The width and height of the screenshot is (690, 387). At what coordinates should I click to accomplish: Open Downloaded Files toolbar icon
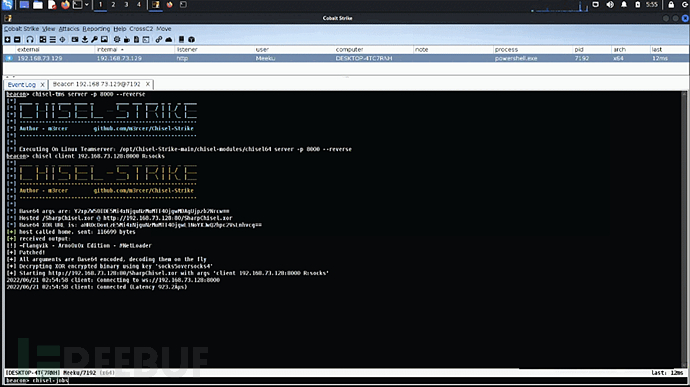pyautogui.click(x=84, y=40)
